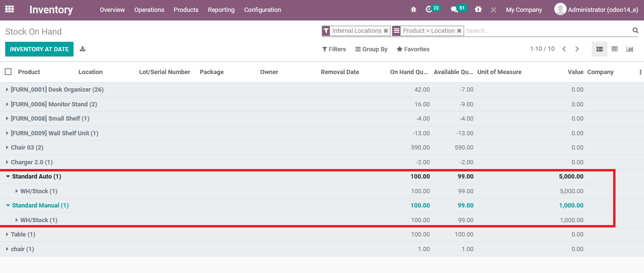The height and width of the screenshot is (273, 644).
Task: Sort by Unit of Measure column header
Action: [x=499, y=72]
